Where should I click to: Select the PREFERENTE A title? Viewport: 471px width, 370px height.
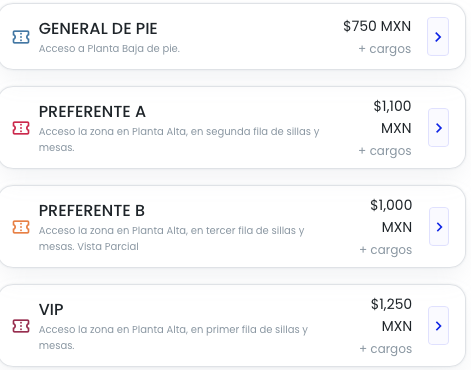tap(92, 112)
